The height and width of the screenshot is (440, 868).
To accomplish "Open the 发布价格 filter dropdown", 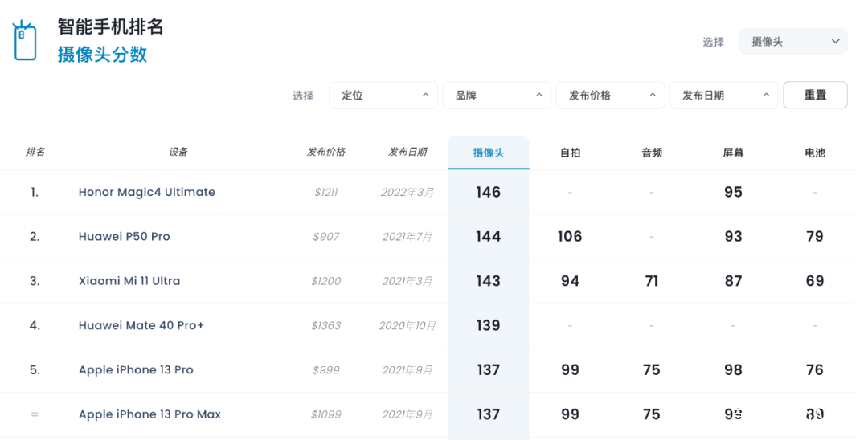I will click(x=610, y=96).
